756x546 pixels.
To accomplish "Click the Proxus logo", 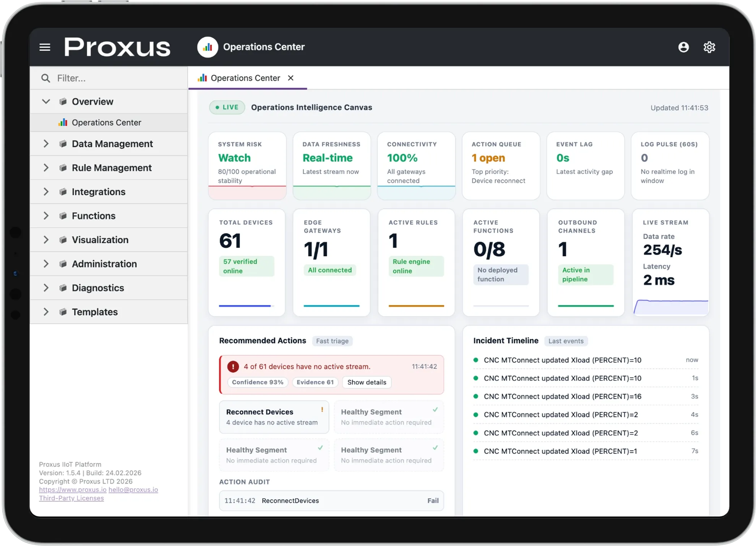I will pos(117,47).
